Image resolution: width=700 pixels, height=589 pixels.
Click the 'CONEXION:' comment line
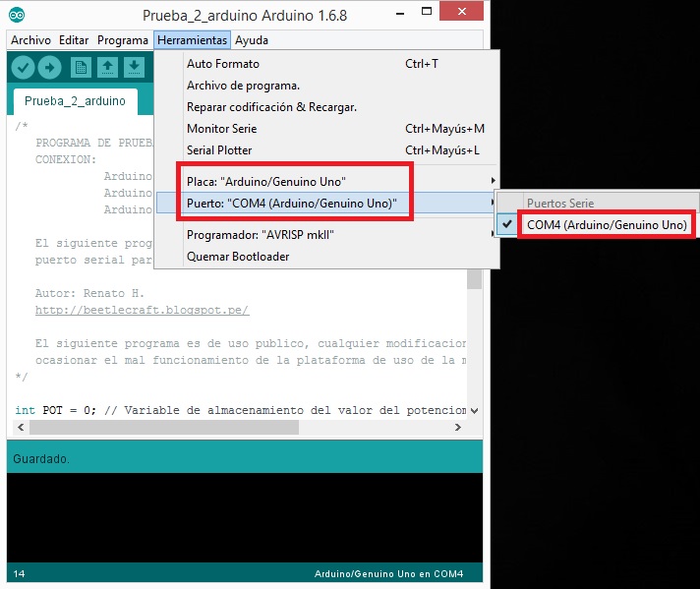point(66,159)
